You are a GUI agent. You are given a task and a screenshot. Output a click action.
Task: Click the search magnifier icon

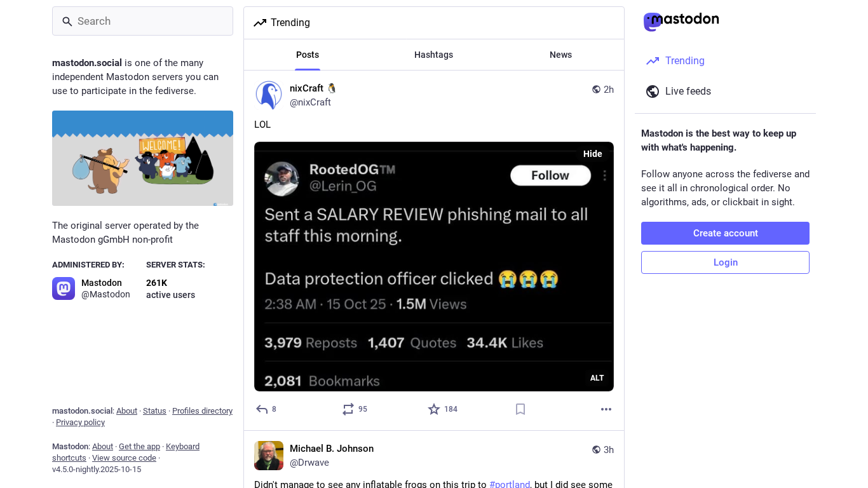point(67,22)
